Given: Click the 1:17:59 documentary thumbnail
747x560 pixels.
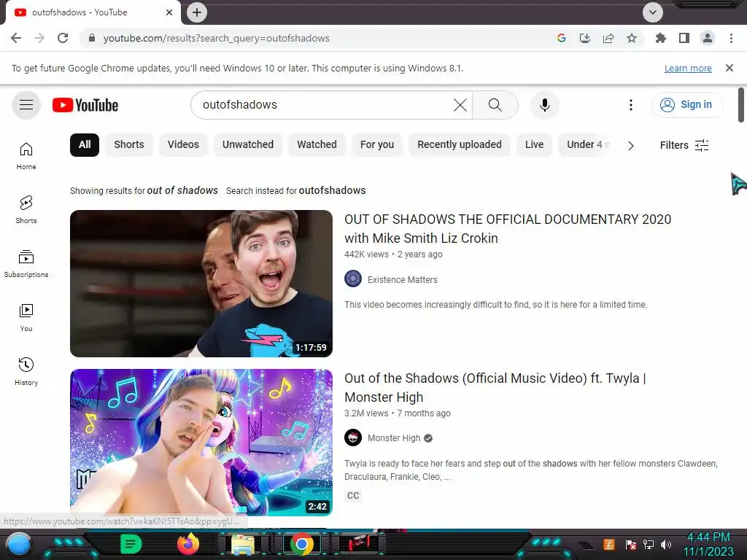Looking at the screenshot, I should tap(201, 284).
